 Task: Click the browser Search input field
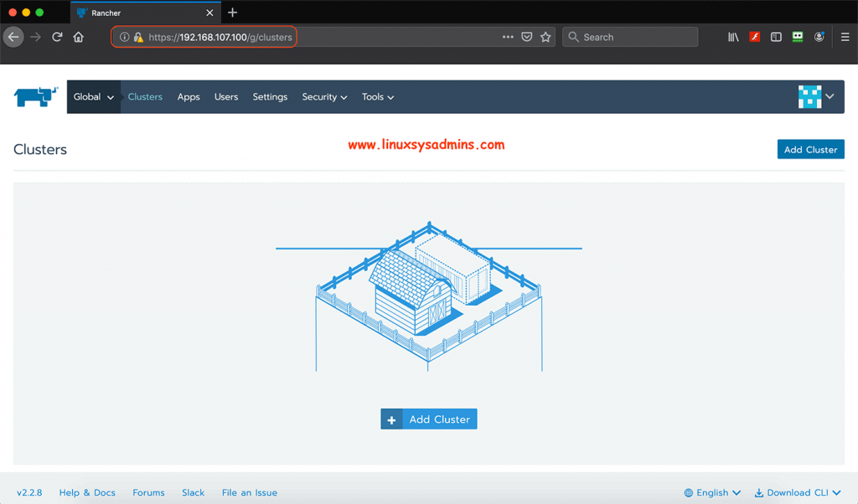(x=630, y=37)
